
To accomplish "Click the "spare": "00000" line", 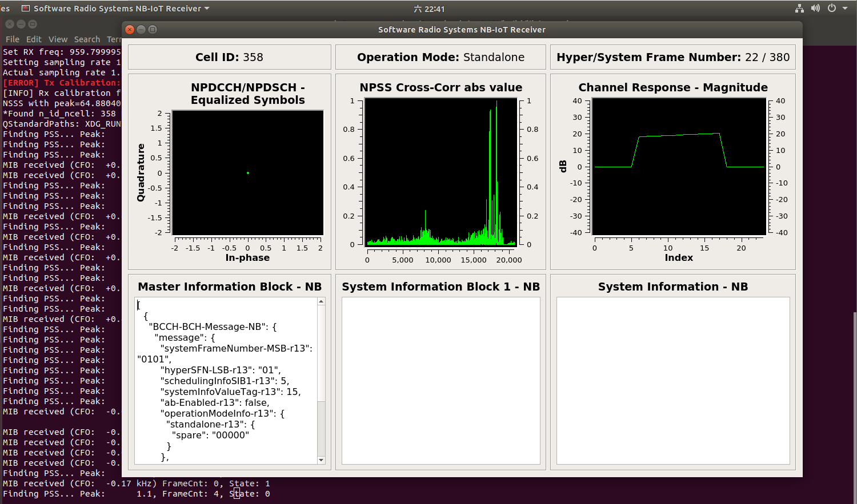I will [210, 435].
